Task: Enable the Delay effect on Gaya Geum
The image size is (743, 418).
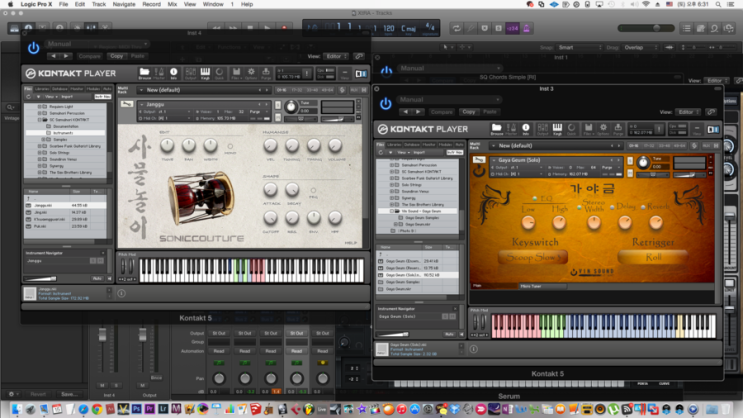Action: tap(613, 207)
